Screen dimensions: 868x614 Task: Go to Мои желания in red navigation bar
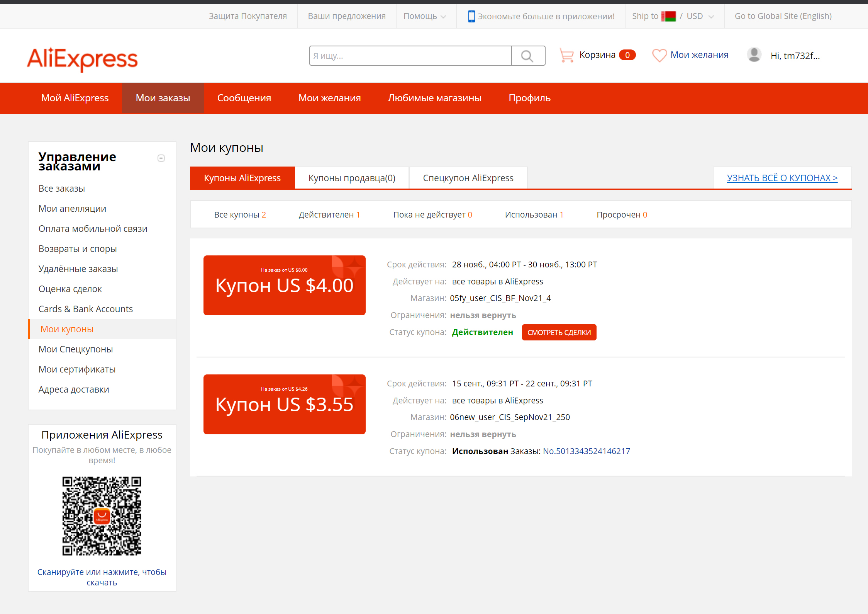[x=330, y=98]
